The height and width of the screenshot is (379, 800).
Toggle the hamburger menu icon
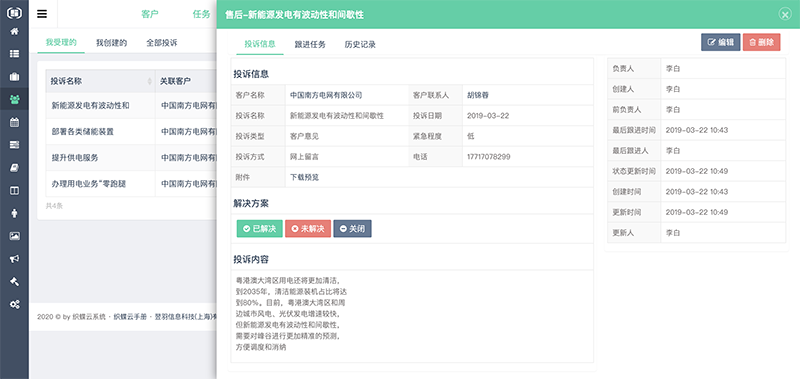[x=42, y=14]
